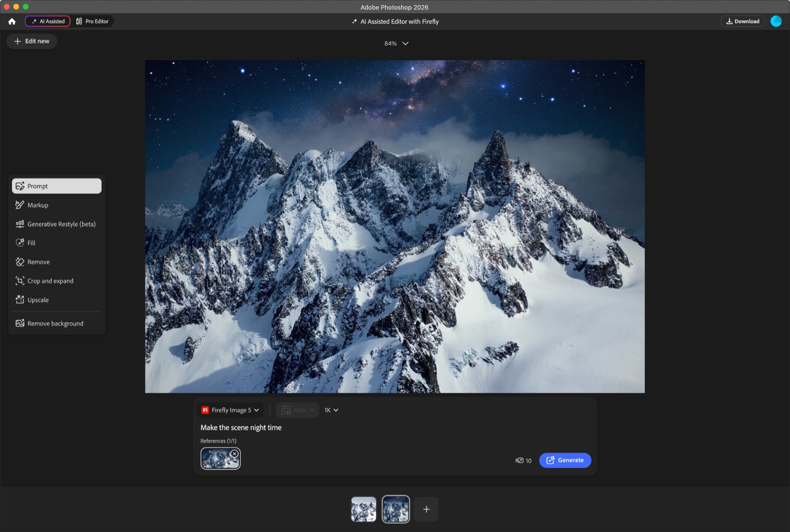This screenshot has height=532, width=790.
Task: Switch to Pro Editor mode
Action: click(x=92, y=21)
